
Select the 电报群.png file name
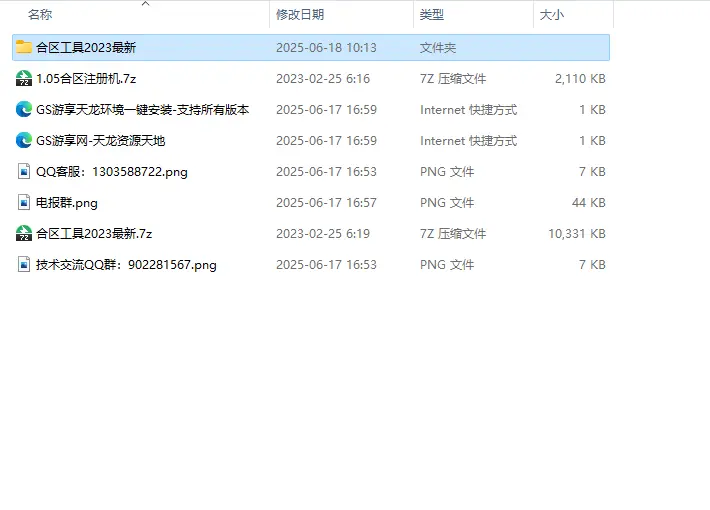coord(67,202)
